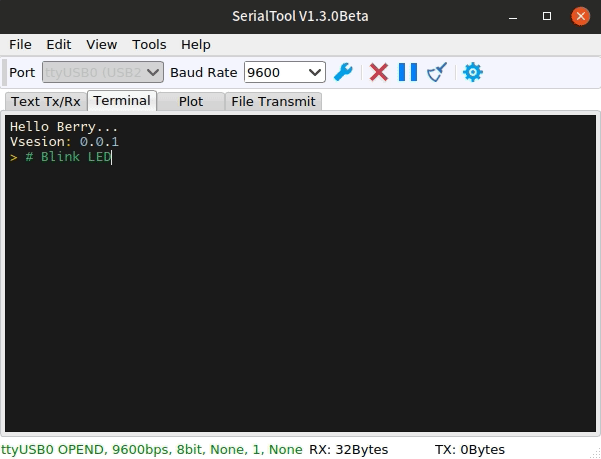Open the Baud Rate 9600 combo box
Viewport: 601px width, 459px height.
click(285, 72)
